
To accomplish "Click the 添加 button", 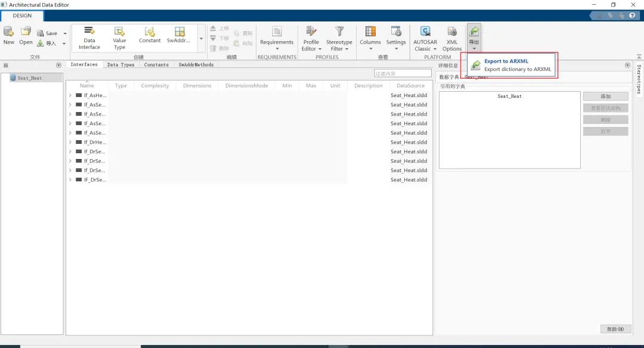I will click(605, 97).
